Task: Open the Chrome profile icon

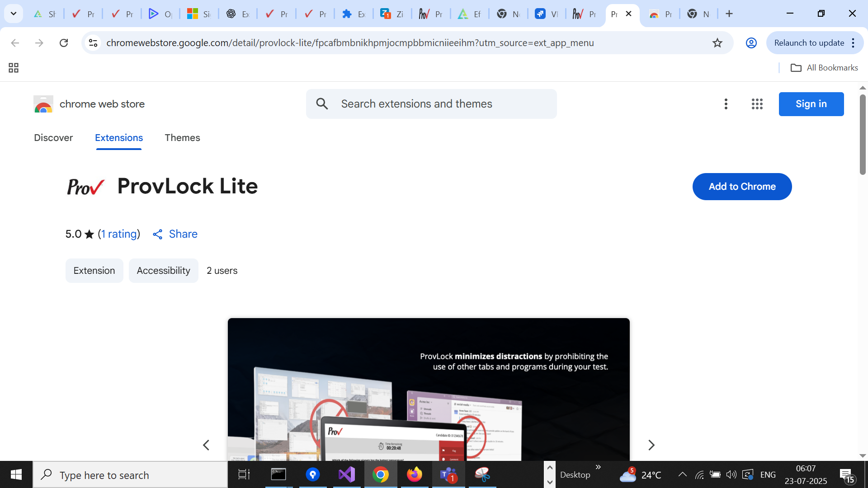Action: tap(751, 43)
